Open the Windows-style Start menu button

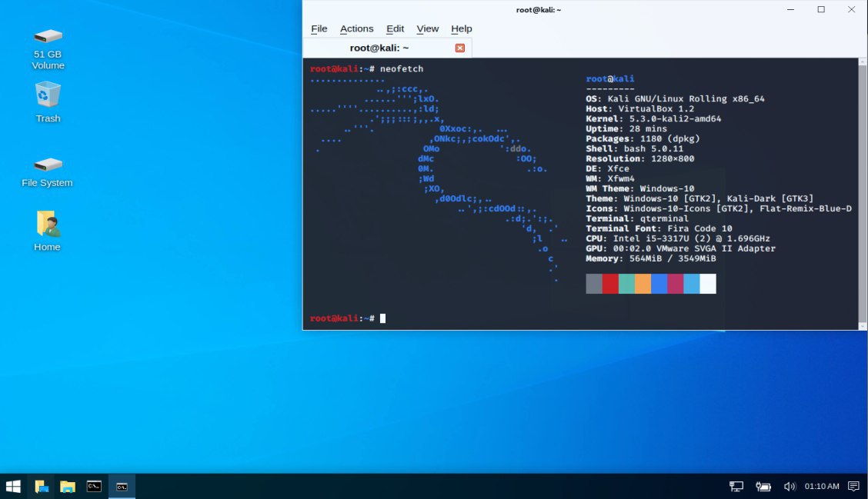click(13, 486)
